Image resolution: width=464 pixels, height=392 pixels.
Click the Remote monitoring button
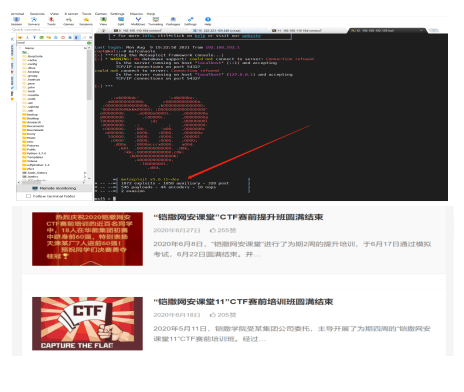(54, 188)
